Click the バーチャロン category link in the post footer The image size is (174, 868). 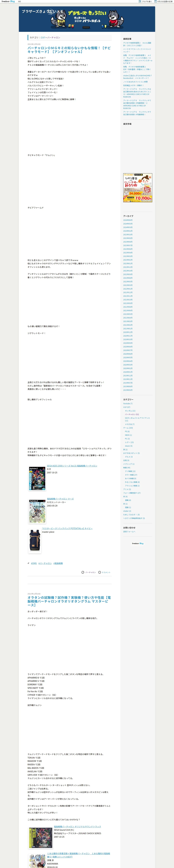[x=90, y=572]
